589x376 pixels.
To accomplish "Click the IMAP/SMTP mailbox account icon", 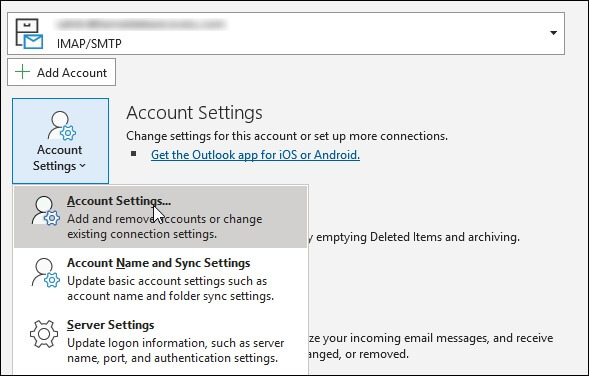I will point(29,34).
